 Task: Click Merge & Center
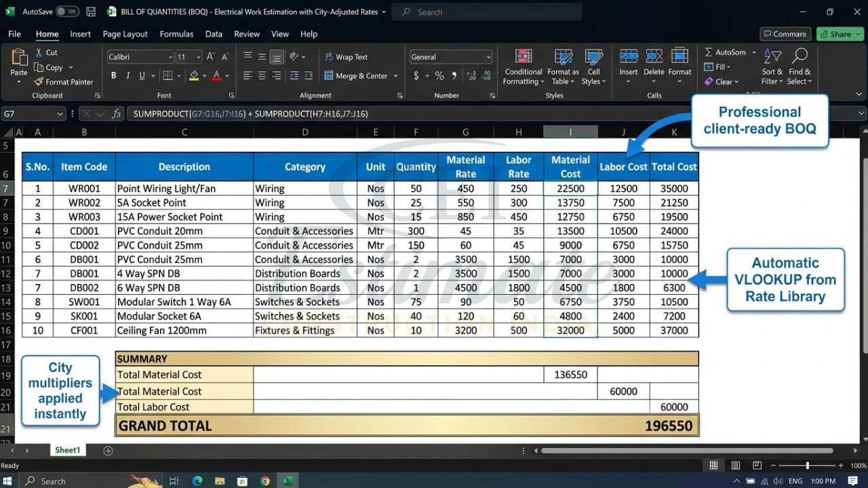[356, 76]
